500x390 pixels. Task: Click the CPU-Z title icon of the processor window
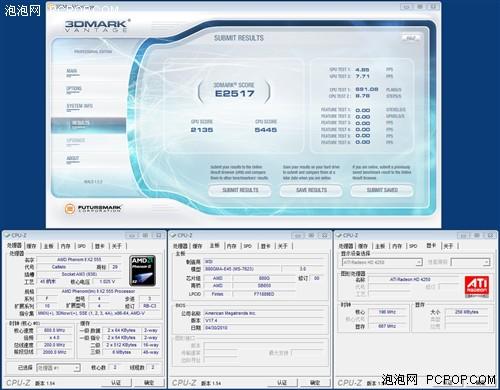(7, 235)
